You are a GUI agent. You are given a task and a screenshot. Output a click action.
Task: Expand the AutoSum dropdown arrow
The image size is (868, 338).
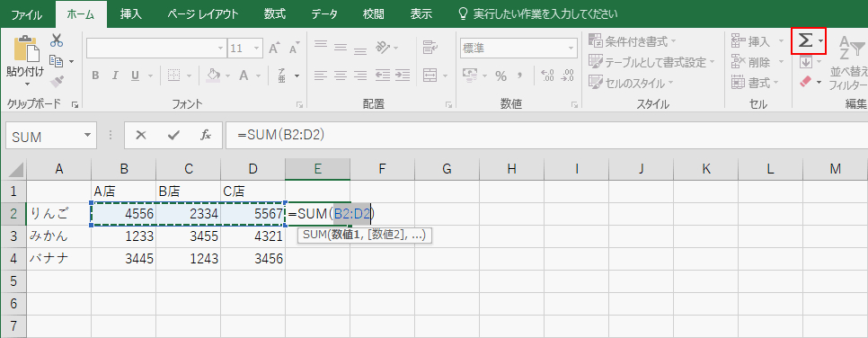click(x=820, y=41)
